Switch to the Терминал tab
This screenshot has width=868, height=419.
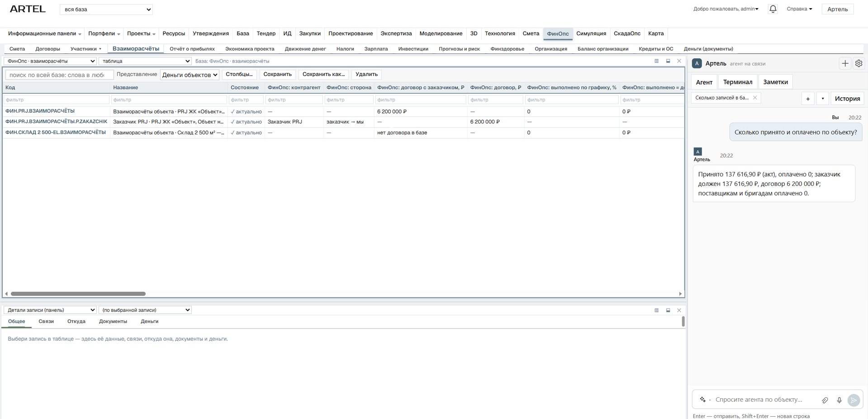737,82
